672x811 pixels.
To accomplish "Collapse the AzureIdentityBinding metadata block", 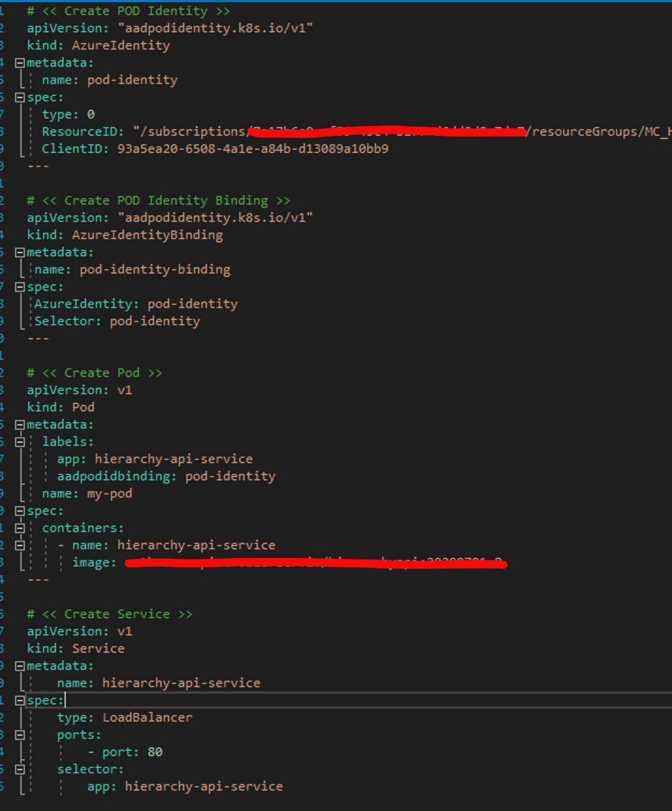I will click(x=19, y=251).
